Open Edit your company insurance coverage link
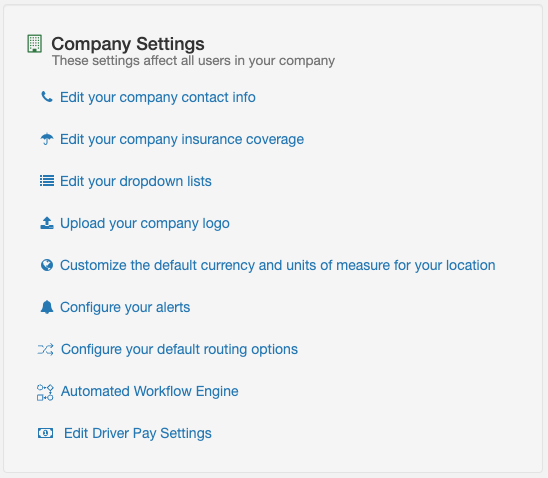Screen dimensions: 548x478 [182, 139]
